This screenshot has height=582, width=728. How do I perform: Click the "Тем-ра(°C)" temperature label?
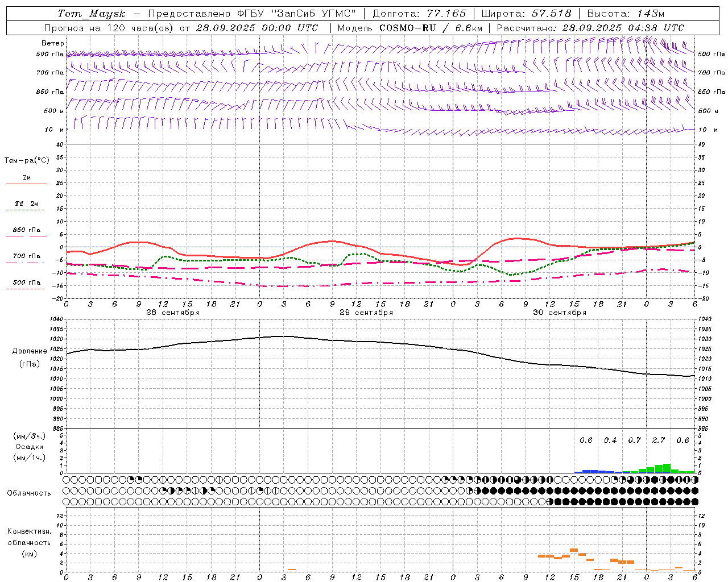point(27,161)
